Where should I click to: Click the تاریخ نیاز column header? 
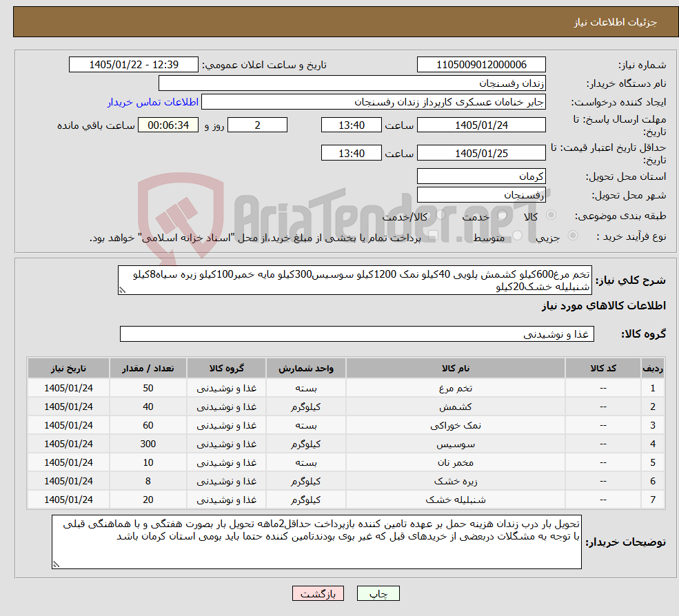pos(68,369)
